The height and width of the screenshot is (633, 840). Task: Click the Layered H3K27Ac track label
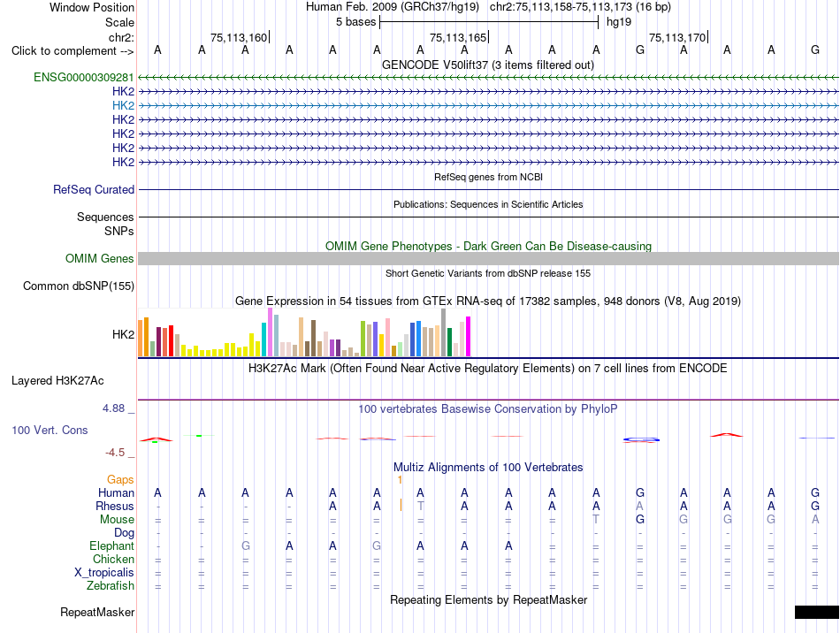[57, 381]
